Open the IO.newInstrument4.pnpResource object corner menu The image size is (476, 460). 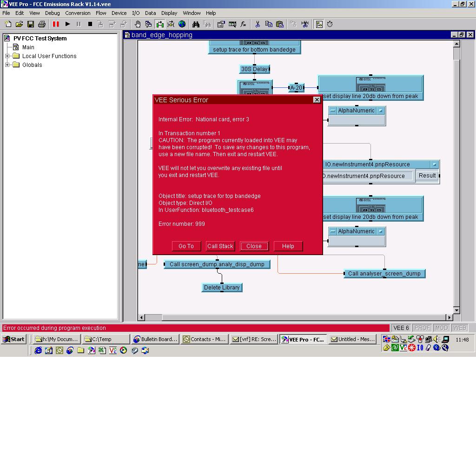[434, 164]
